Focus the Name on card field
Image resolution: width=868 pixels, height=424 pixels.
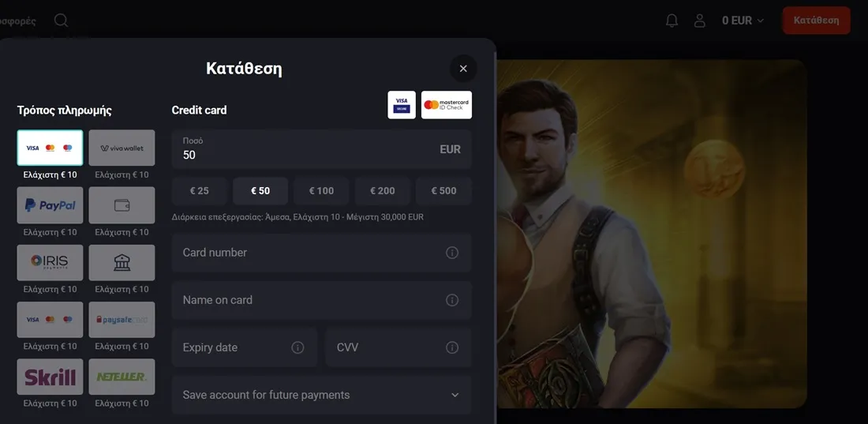(322, 300)
